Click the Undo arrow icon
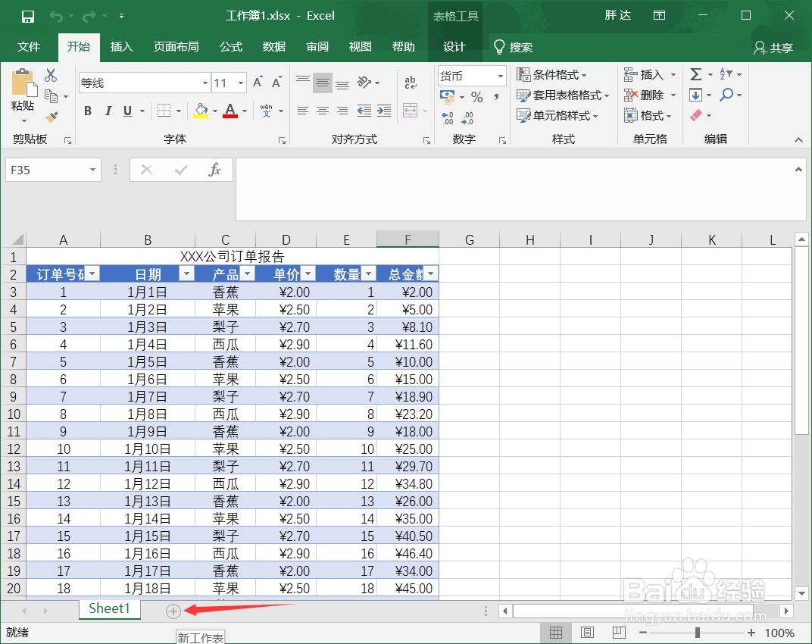The image size is (812, 644). tap(56, 17)
